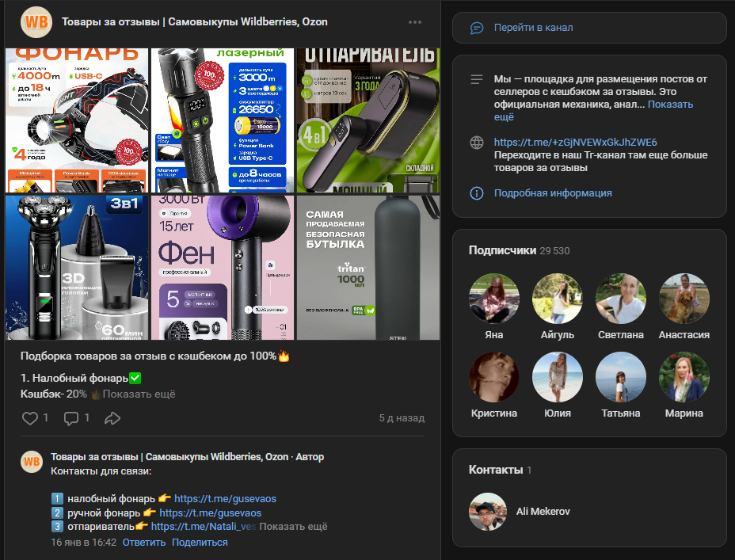Click the globe icon next to the Telegram link
The image size is (735, 560).
[477, 143]
